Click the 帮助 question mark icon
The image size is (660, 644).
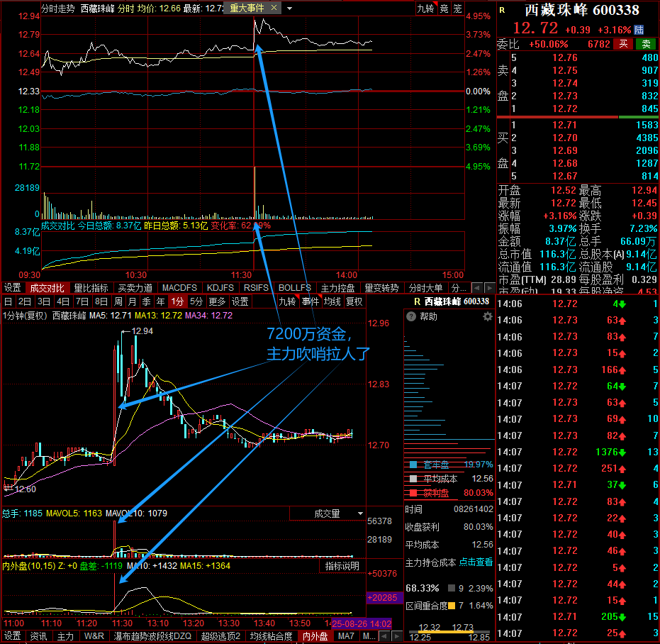(x=411, y=317)
